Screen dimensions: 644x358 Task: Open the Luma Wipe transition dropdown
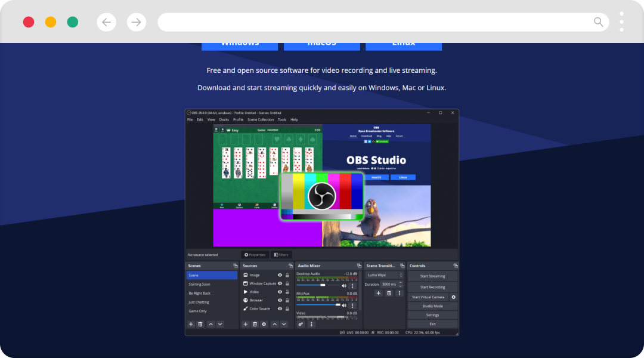click(385, 276)
